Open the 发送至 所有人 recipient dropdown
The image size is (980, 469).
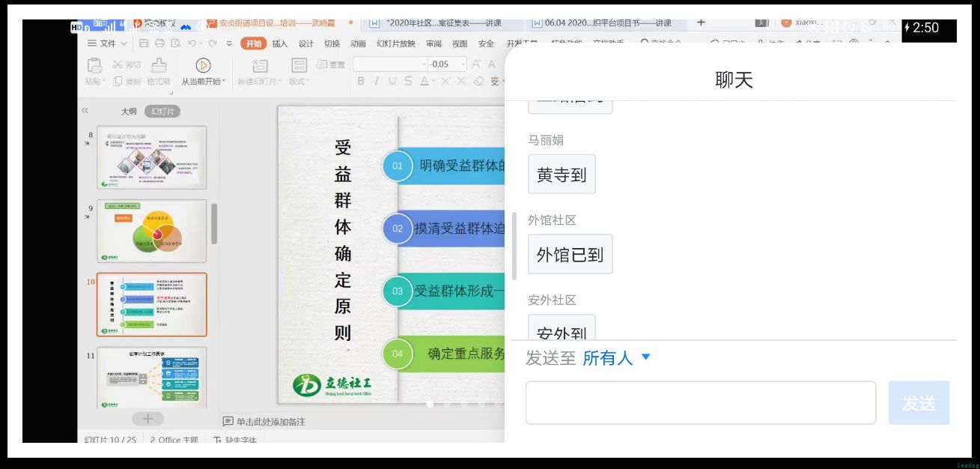point(617,358)
